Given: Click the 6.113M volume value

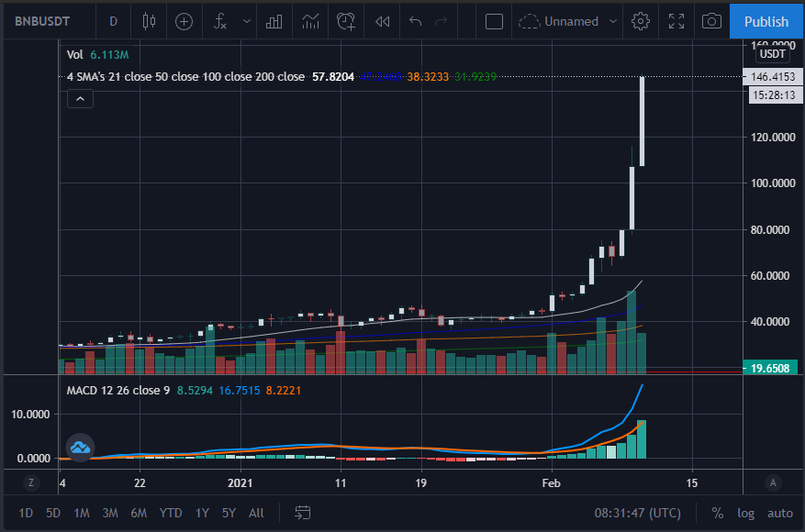Looking at the screenshot, I should (109, 54).
